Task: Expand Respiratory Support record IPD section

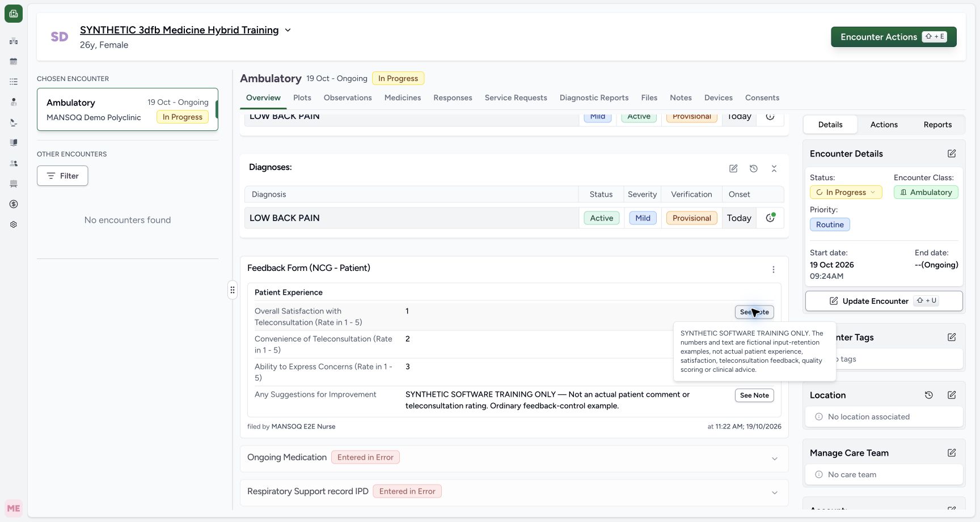Action: 775,493
